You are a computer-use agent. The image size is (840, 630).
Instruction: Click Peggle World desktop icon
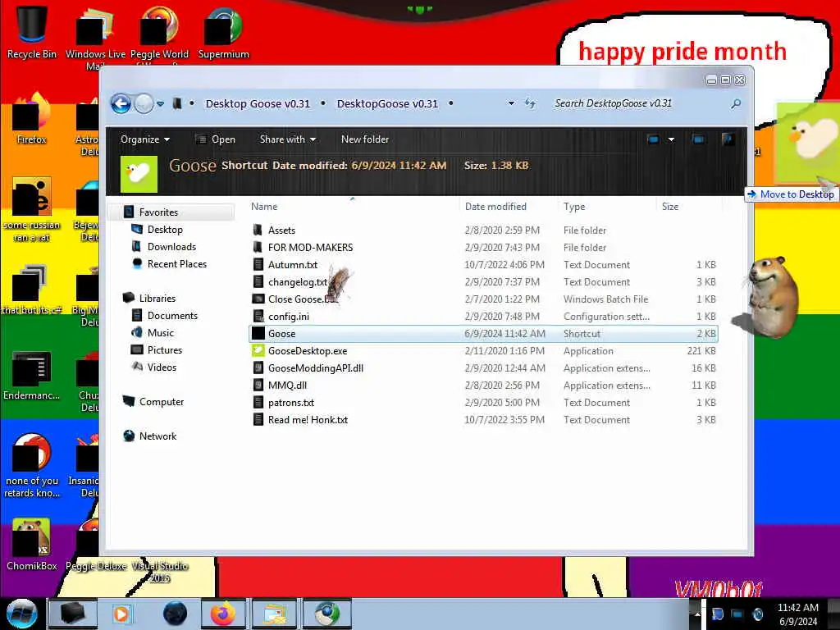(x=159, y=32)
